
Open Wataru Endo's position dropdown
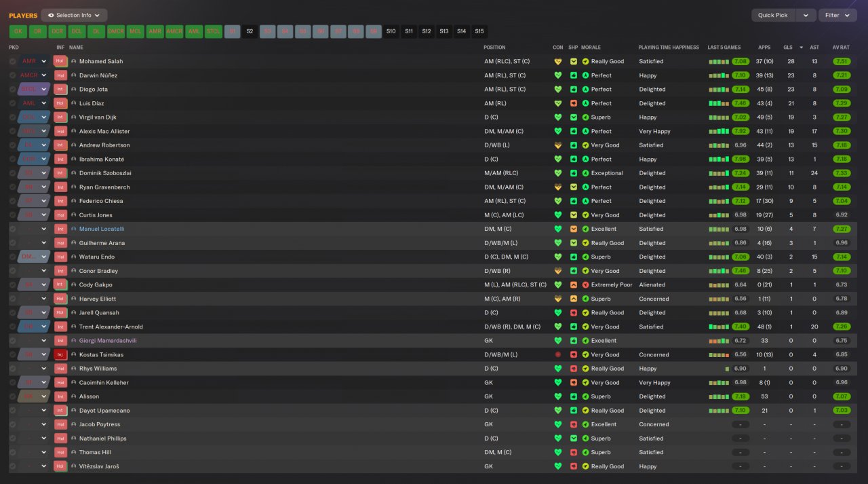44,257
